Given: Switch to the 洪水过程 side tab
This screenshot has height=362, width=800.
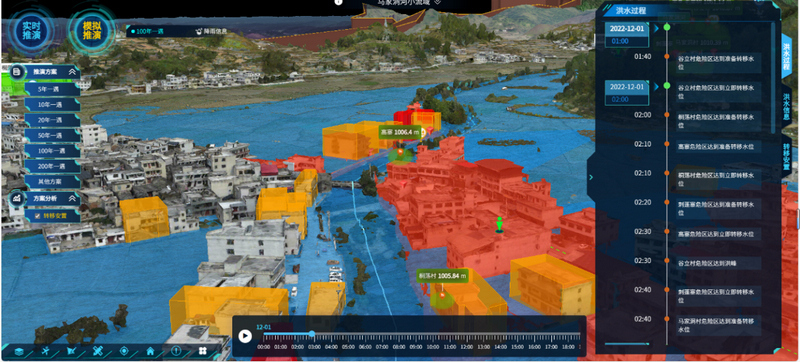Looking at the screenshot, I should point(786,55).
